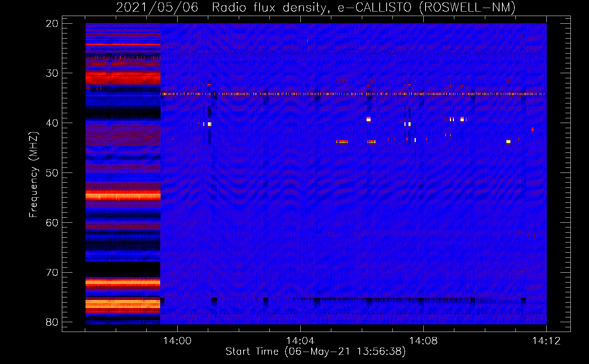Click the '14:00' time tick label
This screenshot has width=589, height=364.
pos(177,341)
